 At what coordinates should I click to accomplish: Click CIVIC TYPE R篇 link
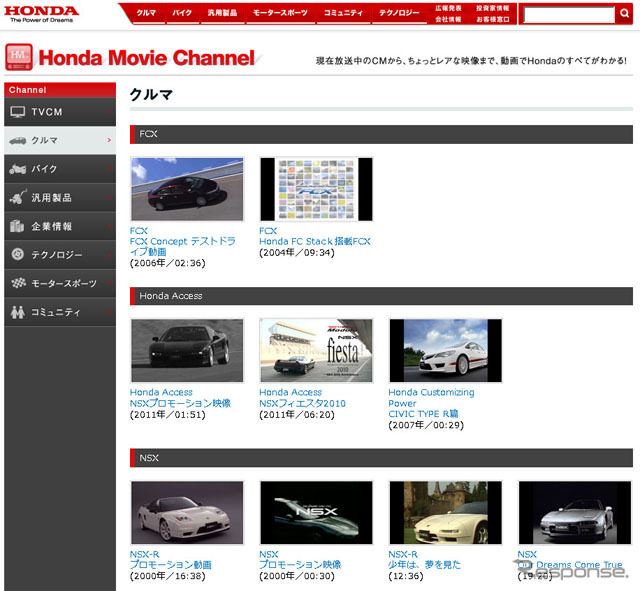(x=423, y=414)
